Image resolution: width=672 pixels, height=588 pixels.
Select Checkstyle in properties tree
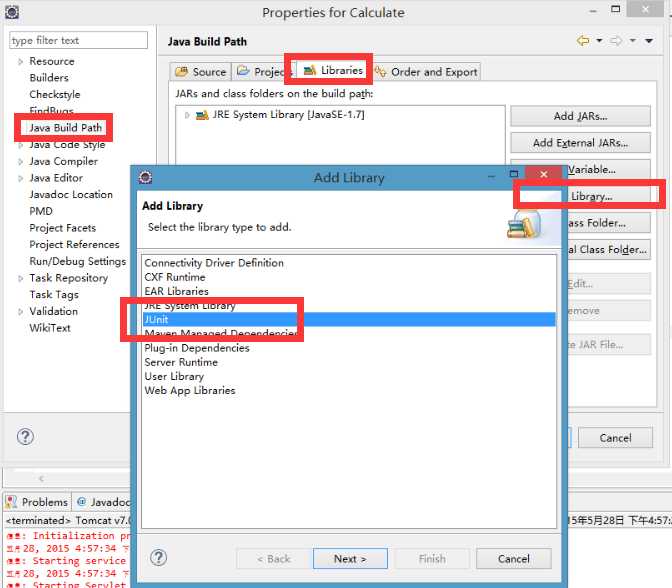pos(55,95)
